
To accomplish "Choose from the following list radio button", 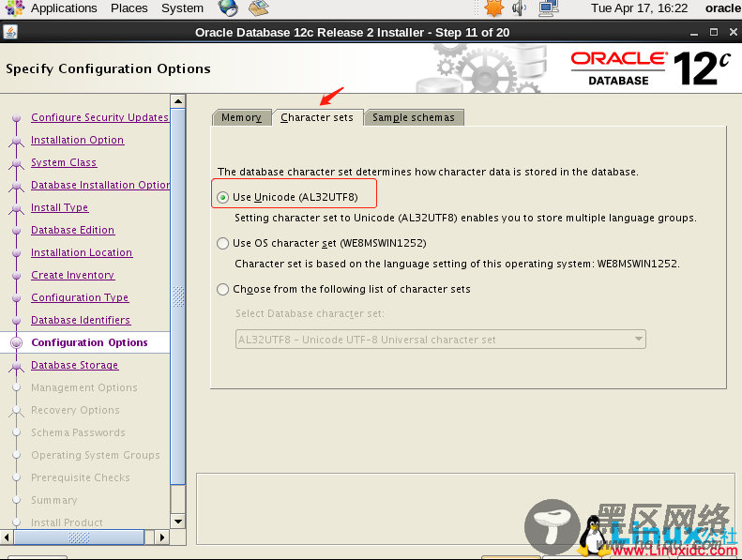I will coord(223,289).
